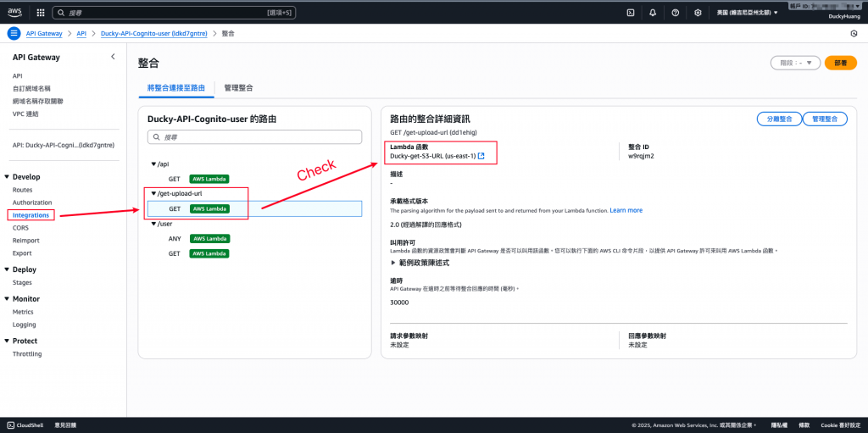This screenshot has height=433, width=868.
Task: Open VPC 連結 in sidebar
Action: pos(25,114)
